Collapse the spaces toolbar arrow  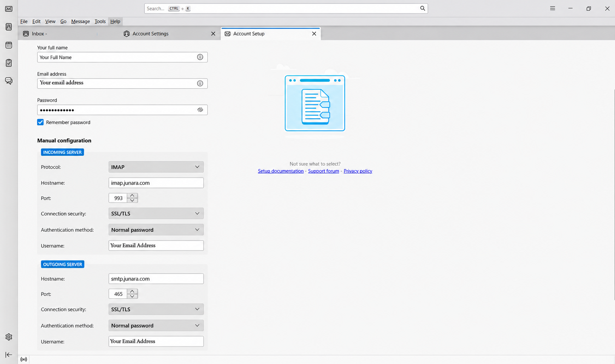click(x=9, y=355)
